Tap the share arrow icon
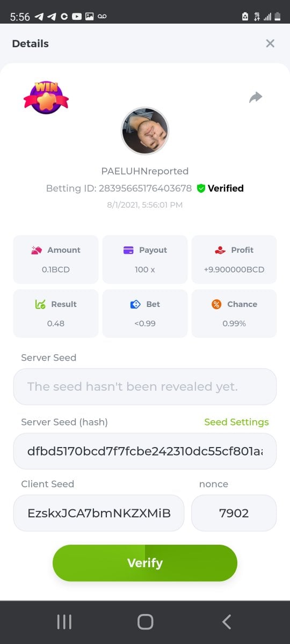This screenshot has height=644, width=290. click(x=256, y=97)
